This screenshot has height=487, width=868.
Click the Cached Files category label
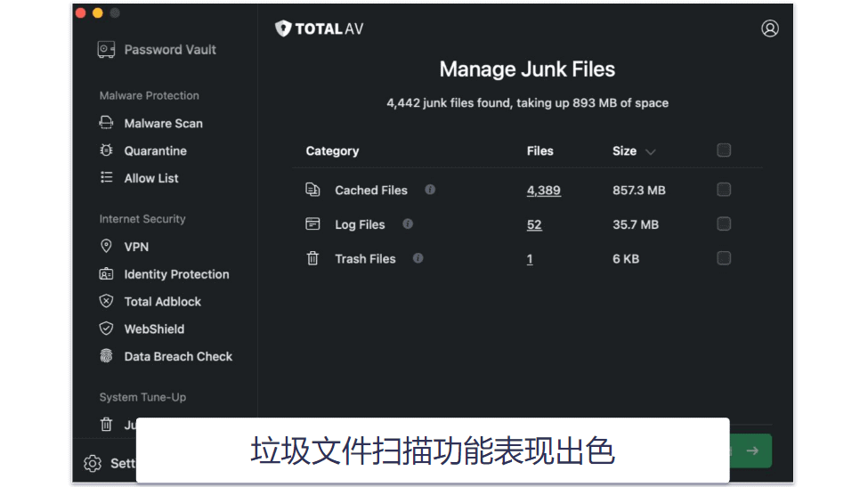[371, 191]
